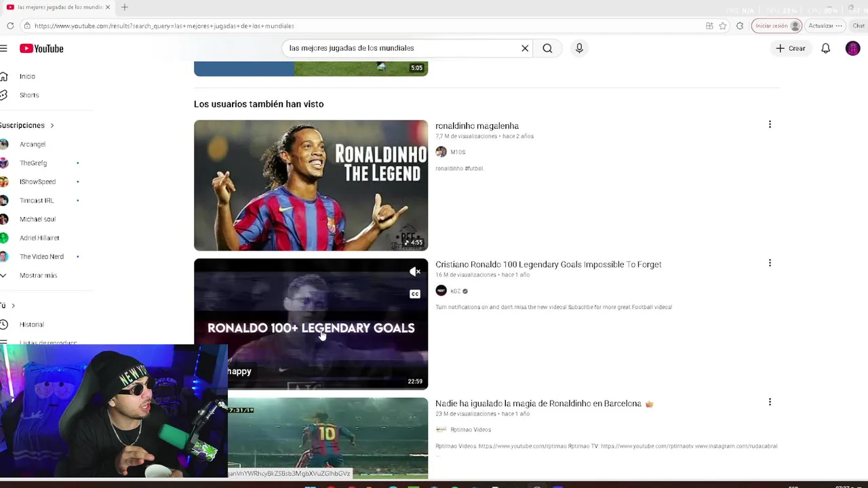Click the M10S channel avatar
Image resolution: width=868 pixels, height=488 pixels.
(441, 152)
